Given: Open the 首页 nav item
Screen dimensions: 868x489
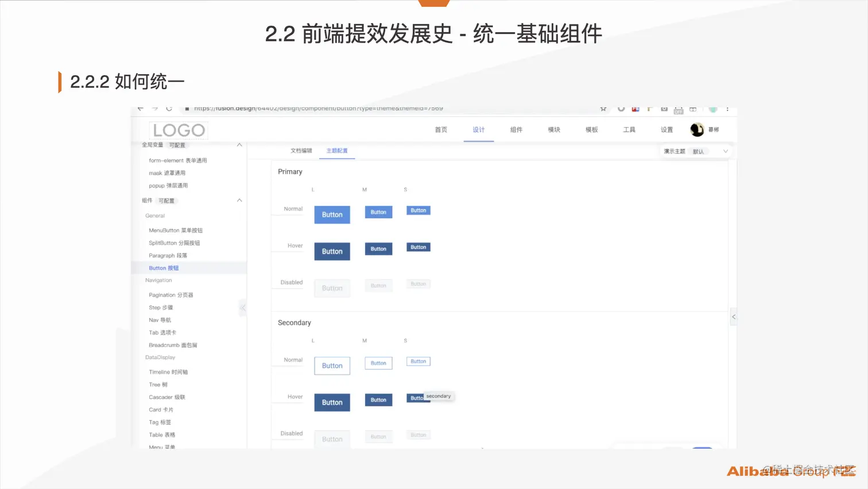Looking at the screenshot, I should 441,130.
